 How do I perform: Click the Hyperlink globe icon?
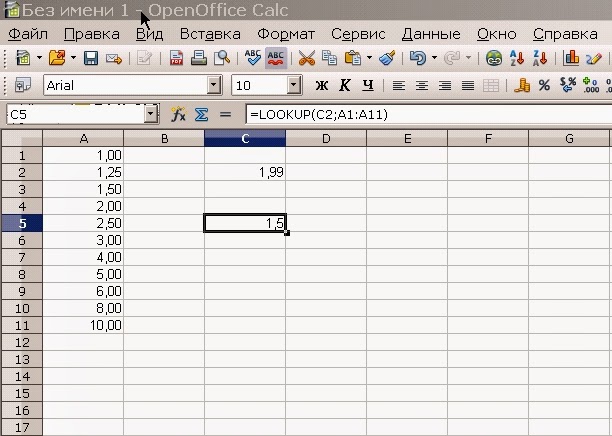click(494, 58)
